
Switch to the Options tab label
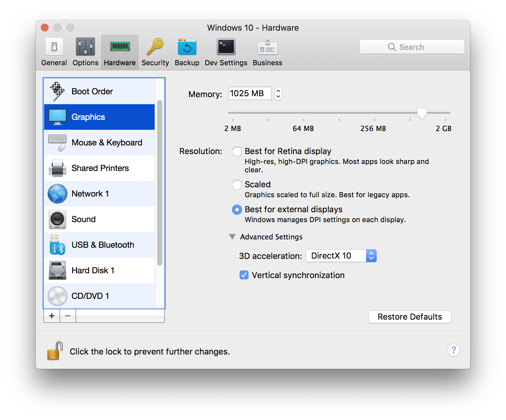click(85, 63)
